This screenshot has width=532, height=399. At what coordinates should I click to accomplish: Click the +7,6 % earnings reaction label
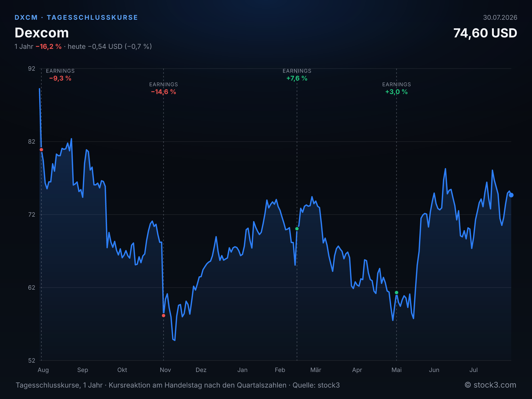(297, 78)
